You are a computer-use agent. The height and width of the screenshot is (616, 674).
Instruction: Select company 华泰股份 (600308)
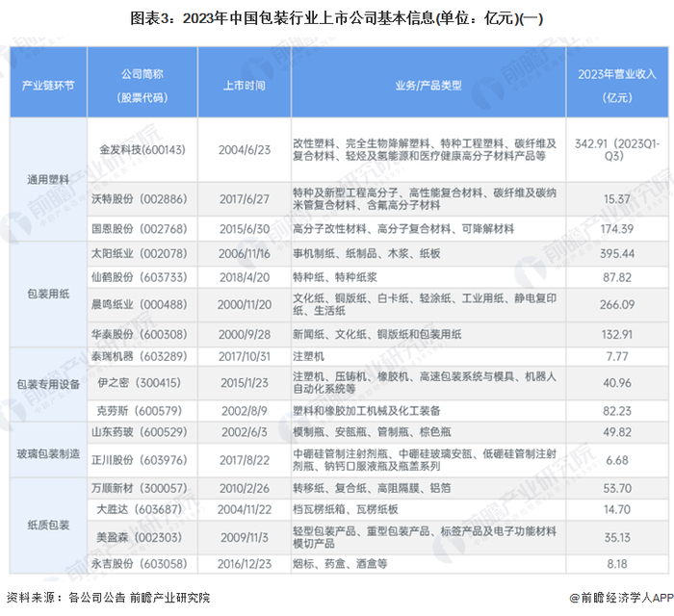pos(140,334)
